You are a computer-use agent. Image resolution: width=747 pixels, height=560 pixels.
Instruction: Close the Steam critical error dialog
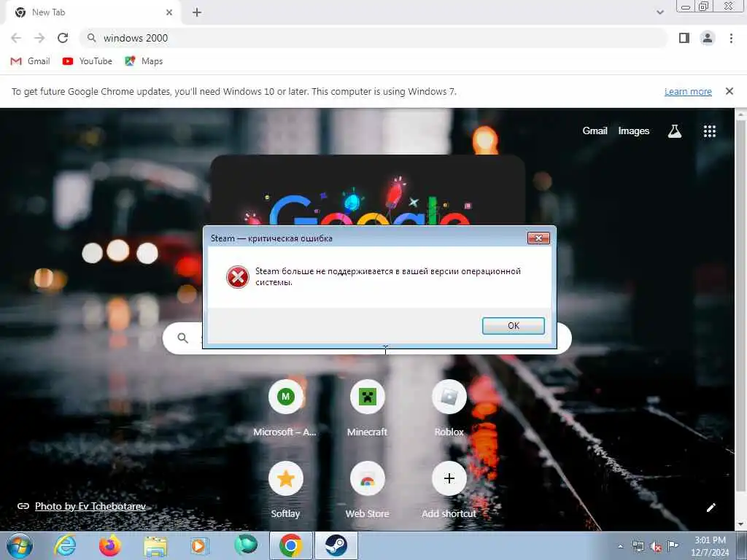coord(538,238)
